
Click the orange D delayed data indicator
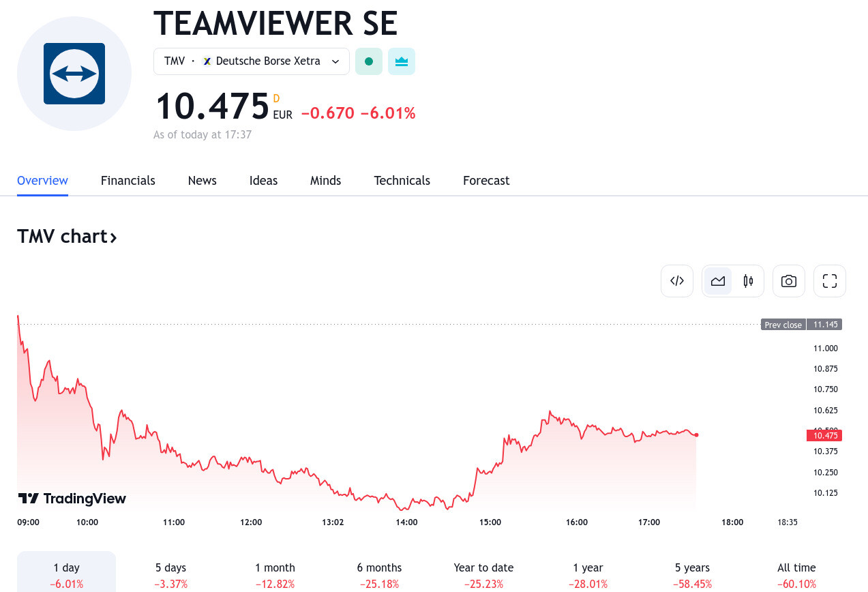tap(277, 99)
